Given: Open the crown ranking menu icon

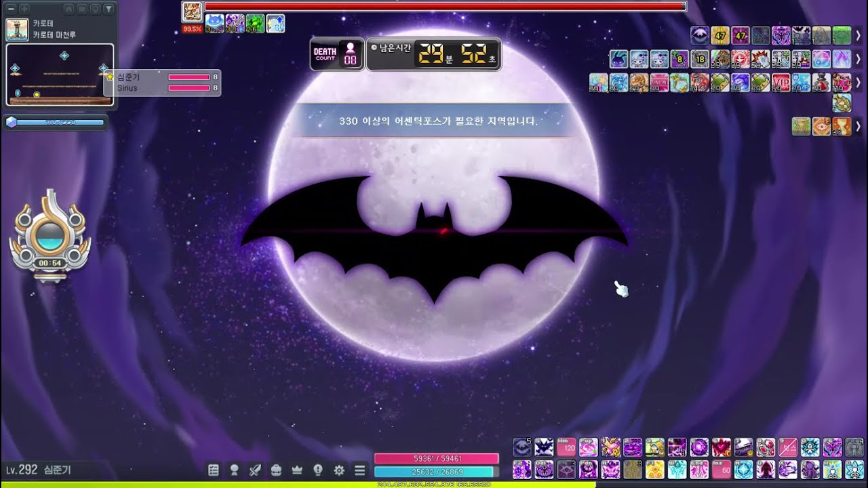Looking at the screenshot, I should click(297, 470).
